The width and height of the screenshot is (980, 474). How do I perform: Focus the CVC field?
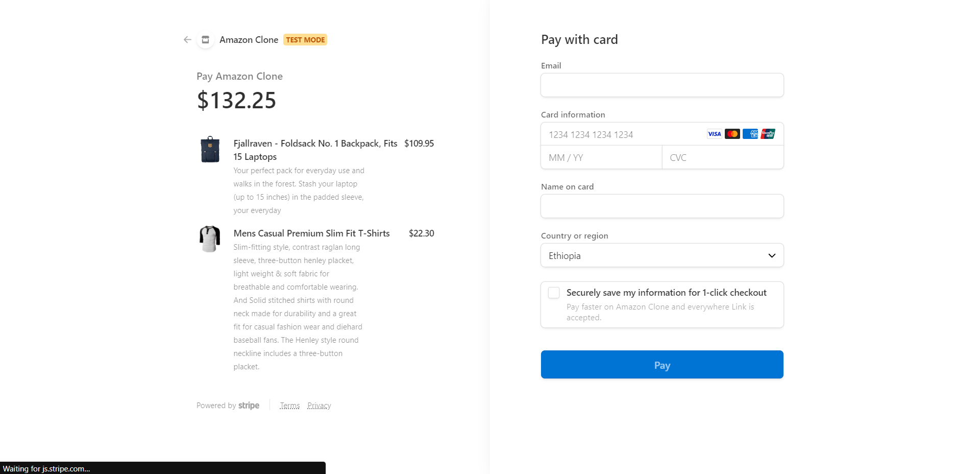(723, 157)
